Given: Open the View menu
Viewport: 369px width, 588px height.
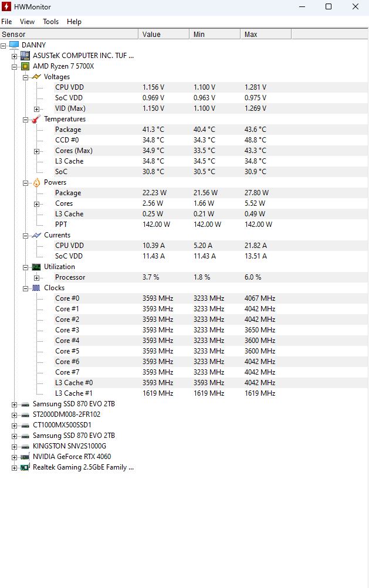Looking at the screenshot, I should (27, 22).
